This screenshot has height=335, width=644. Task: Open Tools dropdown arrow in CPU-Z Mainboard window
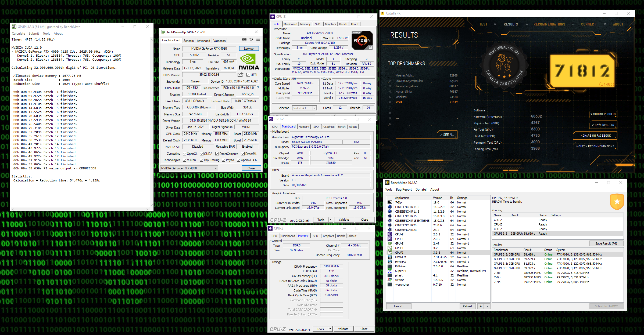[331, 220]
